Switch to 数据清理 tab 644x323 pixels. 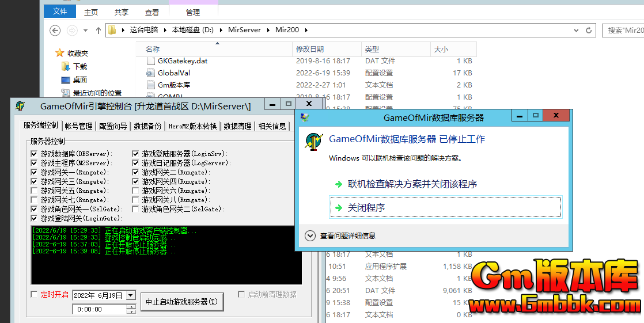pyautogui.click(x=237, y=127)
